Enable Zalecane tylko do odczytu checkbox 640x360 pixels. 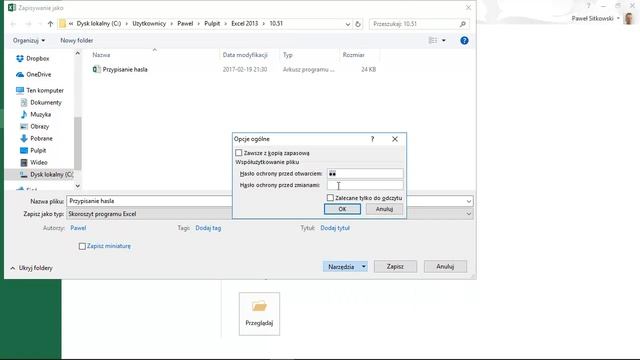coord(330,198)
